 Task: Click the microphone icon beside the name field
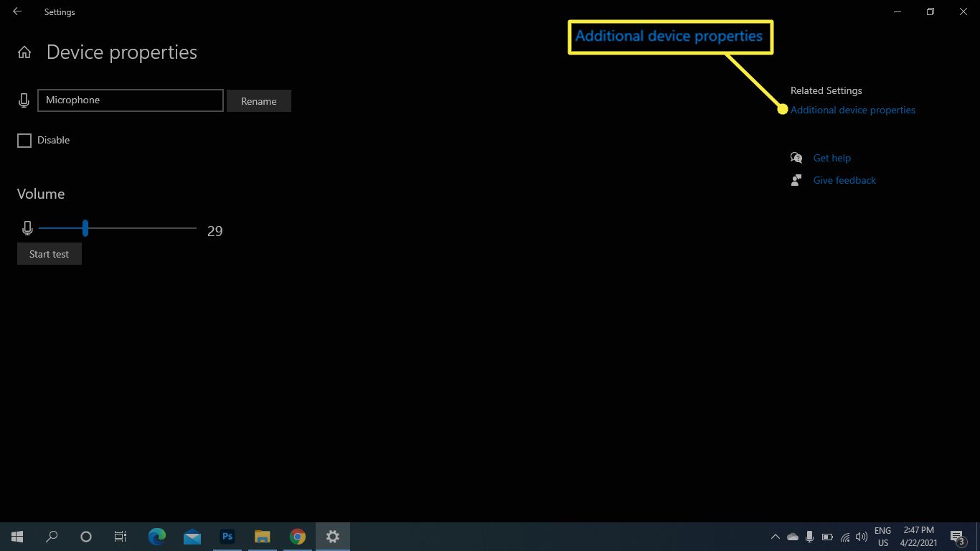24,100
